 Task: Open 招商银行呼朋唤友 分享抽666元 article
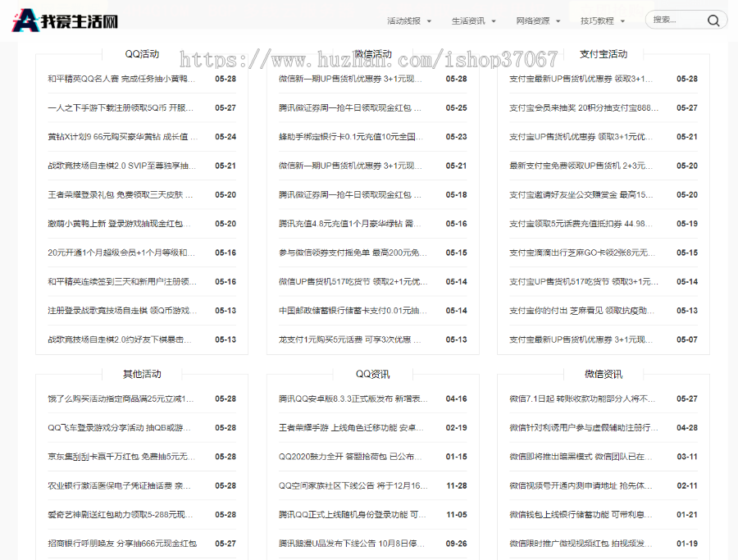pos(122,544)
